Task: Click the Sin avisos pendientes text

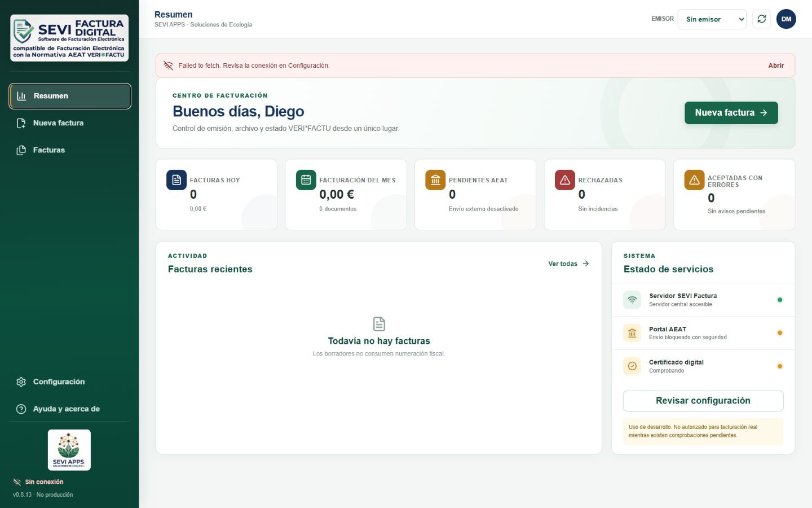Action: (x=736, y=211)
